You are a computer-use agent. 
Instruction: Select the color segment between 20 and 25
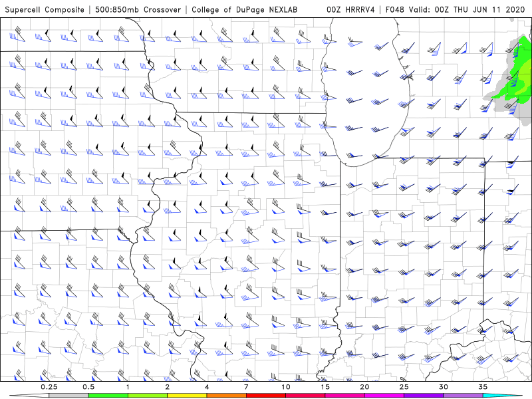click(384, 396)
